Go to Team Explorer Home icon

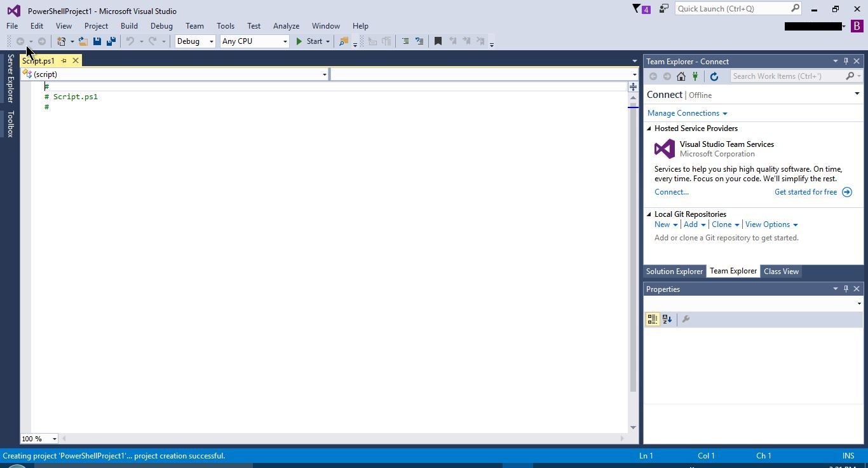tap(681, 76)
